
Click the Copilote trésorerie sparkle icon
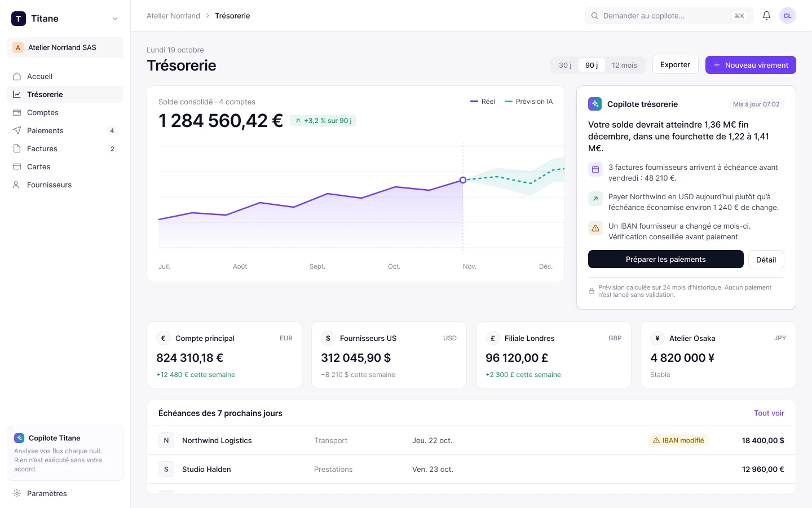point(595,104)
